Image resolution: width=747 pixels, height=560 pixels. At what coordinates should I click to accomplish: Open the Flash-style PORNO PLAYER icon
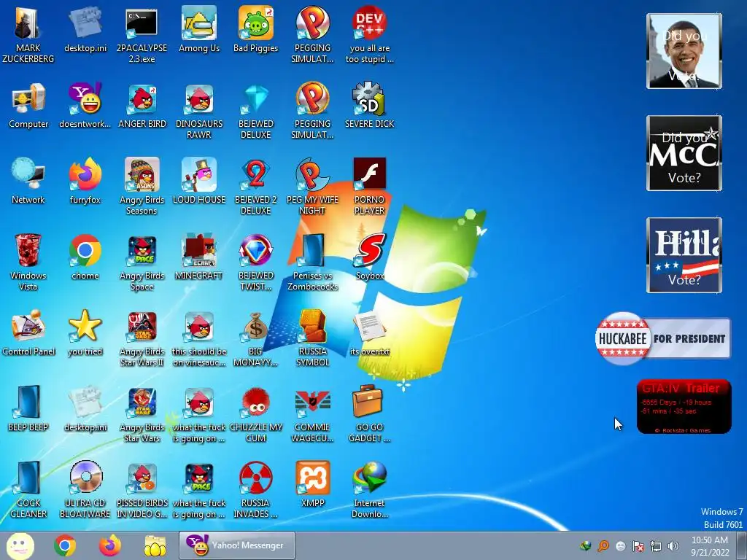(x=369, y=186)
